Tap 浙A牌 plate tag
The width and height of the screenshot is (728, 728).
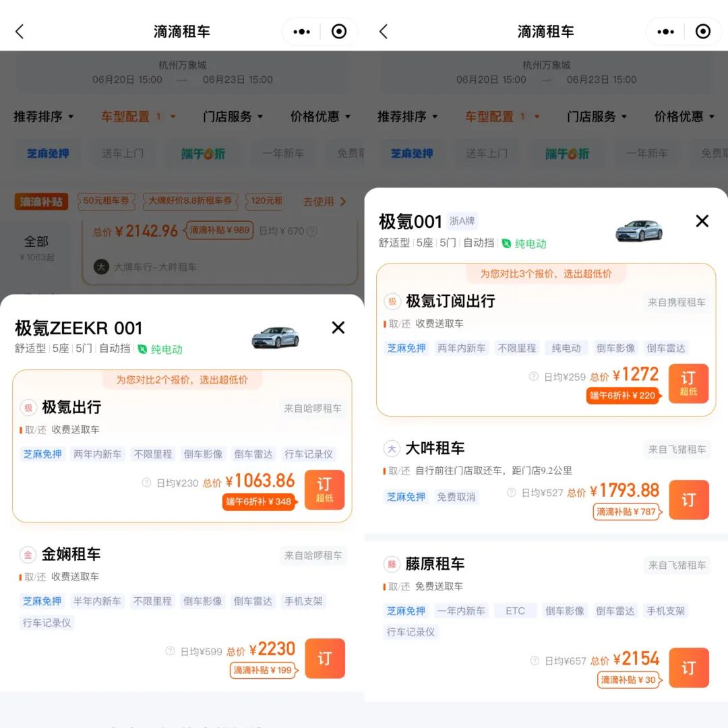pos(462,221)
